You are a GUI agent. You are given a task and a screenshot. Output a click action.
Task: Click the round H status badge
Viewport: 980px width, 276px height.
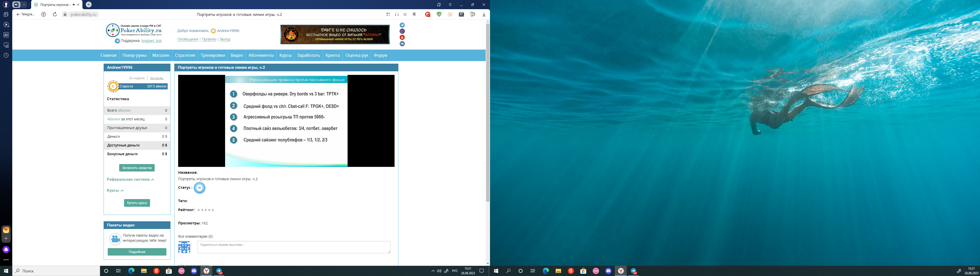point(199,188)
